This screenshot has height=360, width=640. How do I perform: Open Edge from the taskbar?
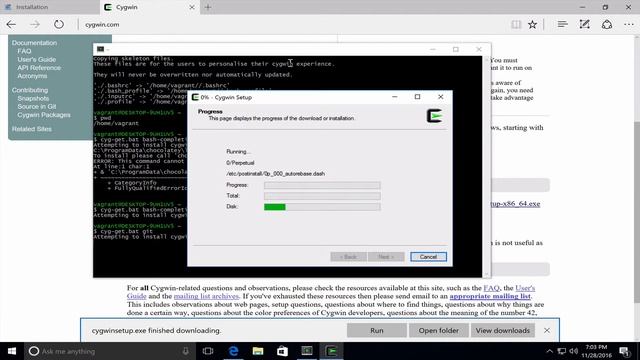click(x=233, y=351)
